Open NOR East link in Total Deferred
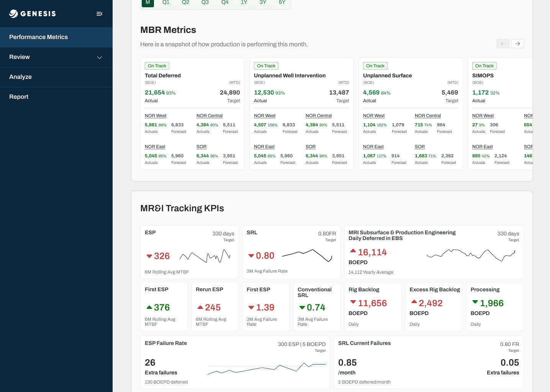This screenshot has height=392, width=550. [155, 147]
